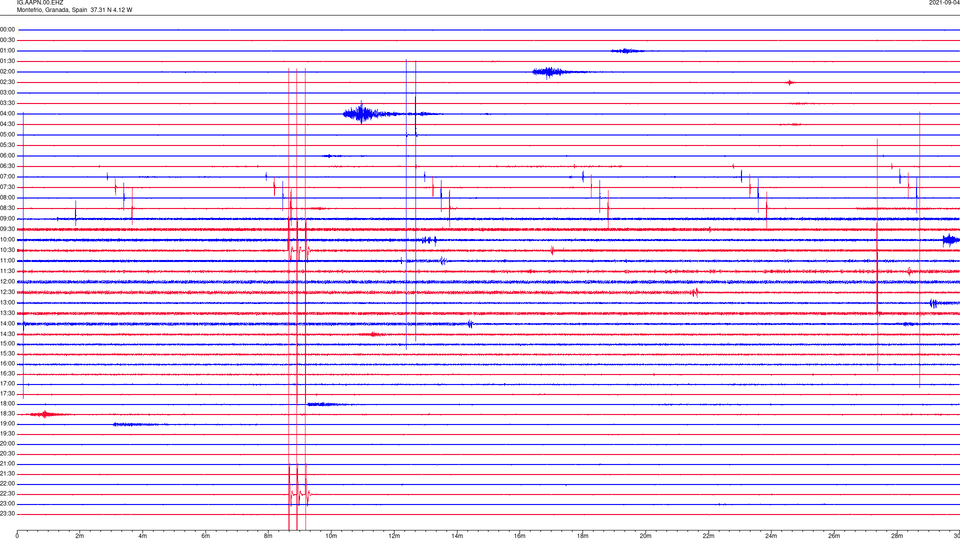960x540 pixels.
Task: Select the 03:30 time label
Action: pos(7,103)
